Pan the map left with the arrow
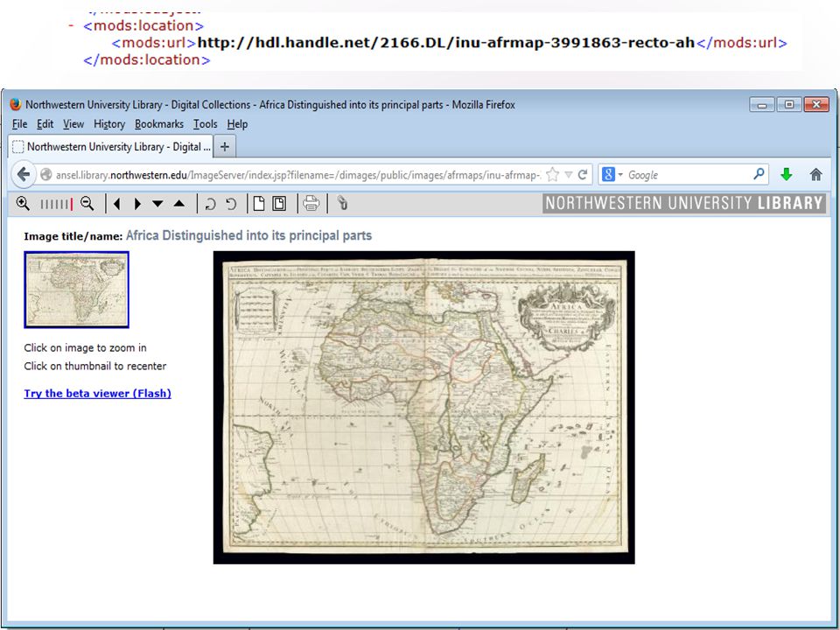The width and height of the screenshot is (840, 630). [x=116, y=204]
